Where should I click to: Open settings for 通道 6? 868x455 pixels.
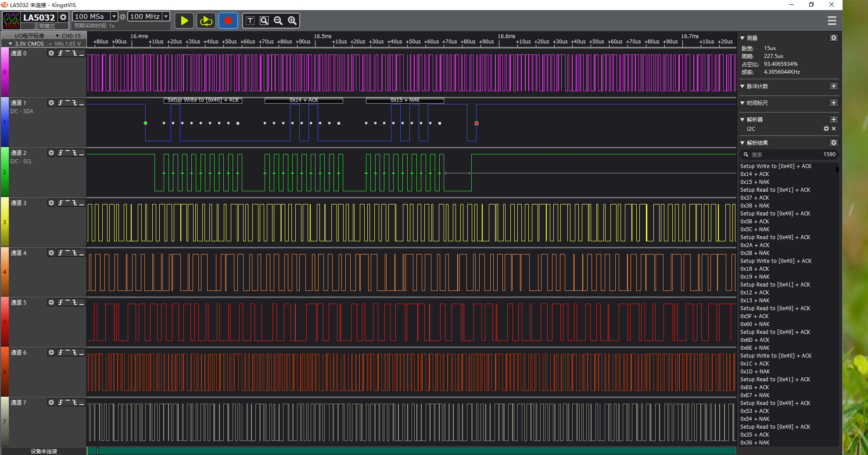[x=51, y=352]
